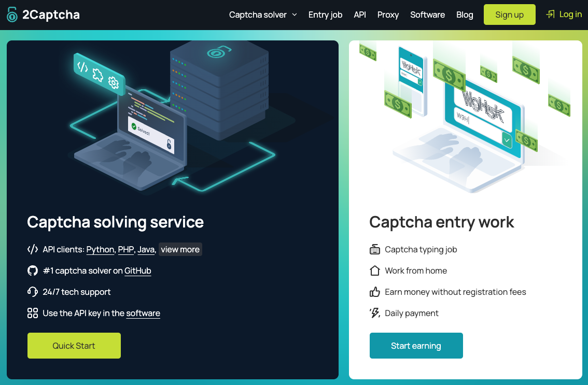Click the 2Captcha padlock logo icon
The width and height of the screenshot is (588, 385).
point(12,15)
